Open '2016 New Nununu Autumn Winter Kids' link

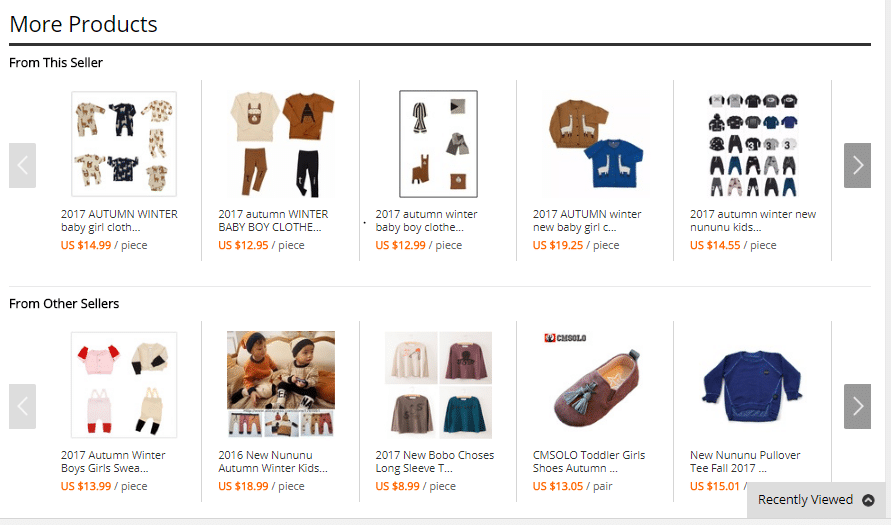(273, 461)
